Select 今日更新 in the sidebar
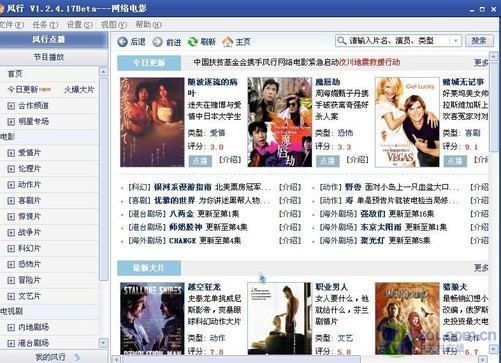 pyautogui.click(x=22, y=90)
